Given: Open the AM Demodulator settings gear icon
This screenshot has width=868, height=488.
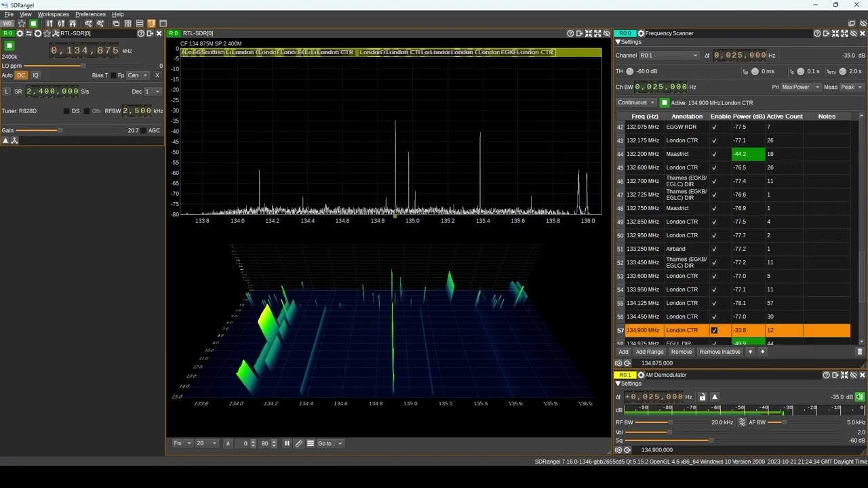Looking at the screenshot, I should pyautogui.click(x=641, y=375).
